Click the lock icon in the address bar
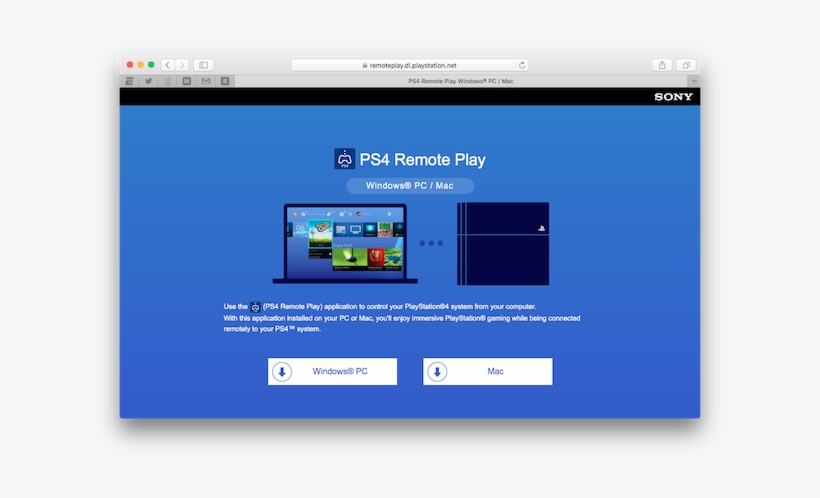Viewport: 820px width, 498px height. point(365,65)
